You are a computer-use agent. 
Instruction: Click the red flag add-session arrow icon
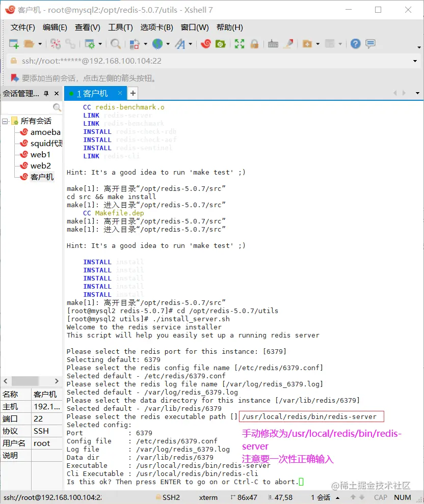click(x=14, y=78)
